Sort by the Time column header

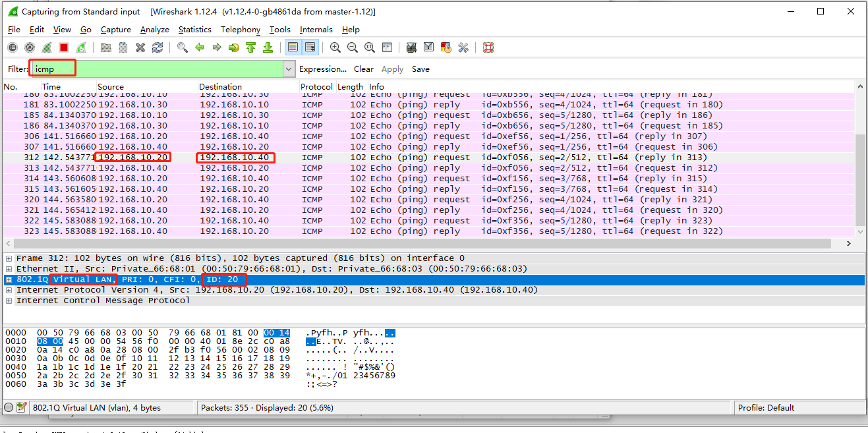pyautogui.click(x=69, y=86)
